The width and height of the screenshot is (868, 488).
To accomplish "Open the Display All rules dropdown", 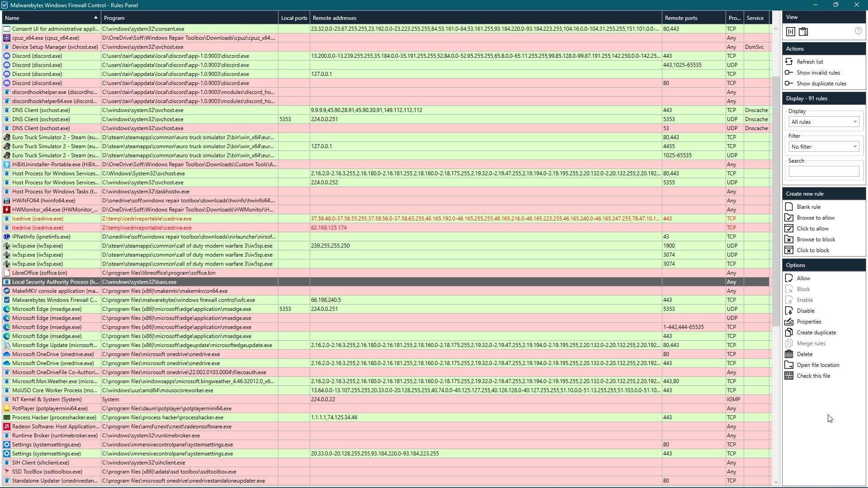I will 824,122.
